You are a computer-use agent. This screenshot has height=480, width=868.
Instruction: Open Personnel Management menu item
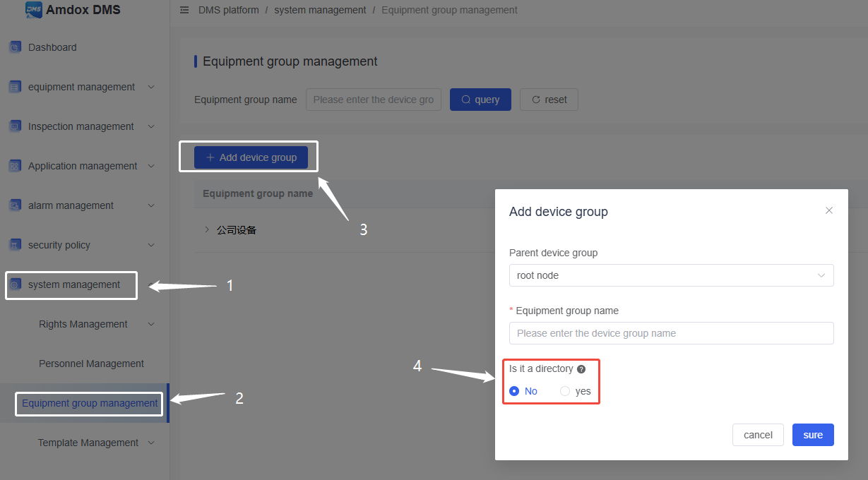(91, 364)
